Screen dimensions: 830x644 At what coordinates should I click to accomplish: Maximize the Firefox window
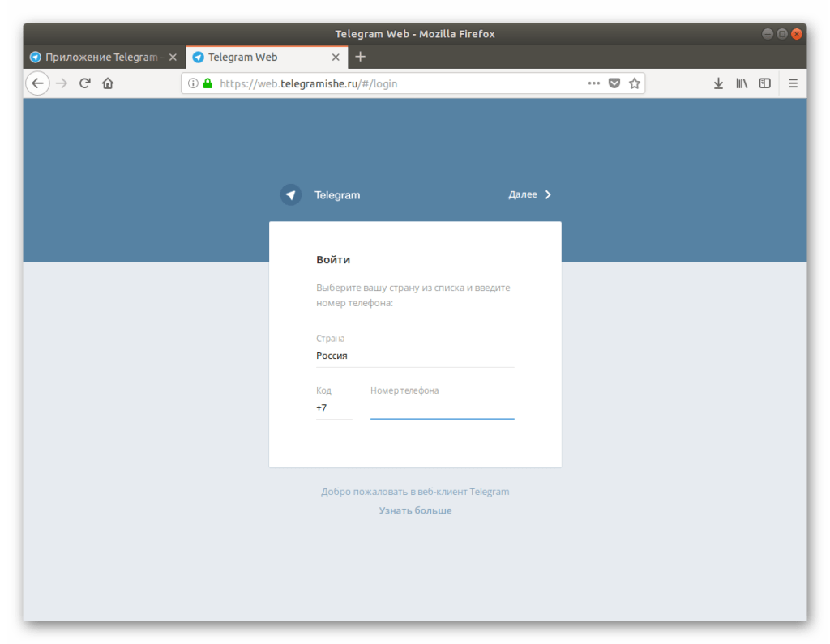tap(782, 34)
